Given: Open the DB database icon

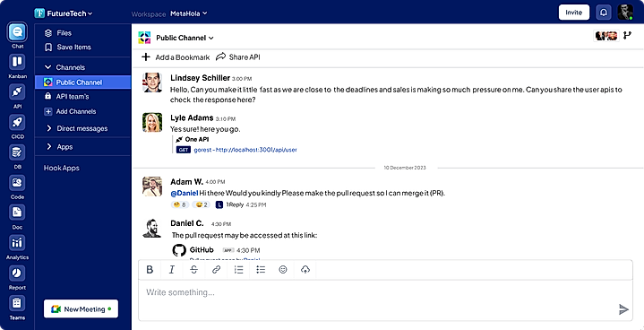Looking at the screenshot, I should pos(17,152).
